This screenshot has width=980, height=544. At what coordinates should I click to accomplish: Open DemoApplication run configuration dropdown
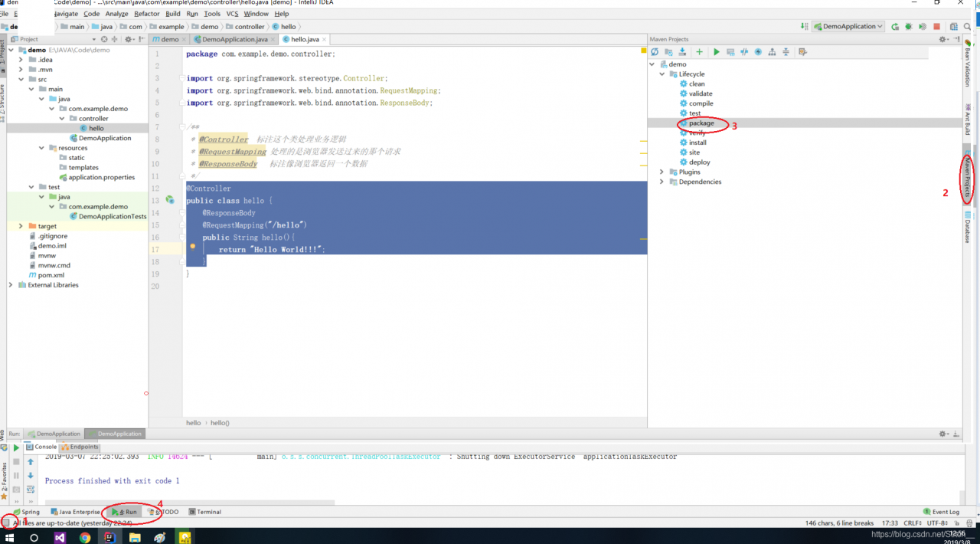tap(848, 26)
